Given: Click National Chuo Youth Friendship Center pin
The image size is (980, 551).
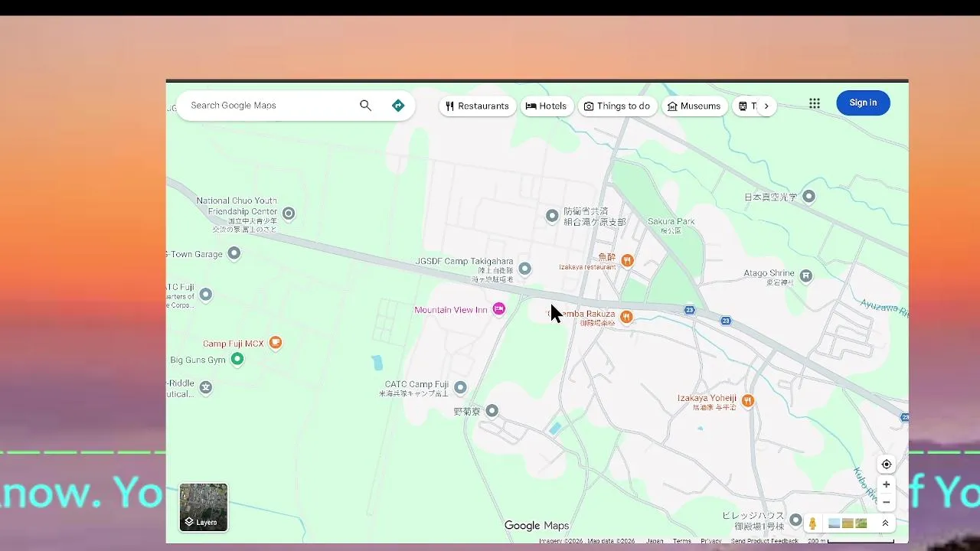Looking at the screenshot, I should click(289, 214).
